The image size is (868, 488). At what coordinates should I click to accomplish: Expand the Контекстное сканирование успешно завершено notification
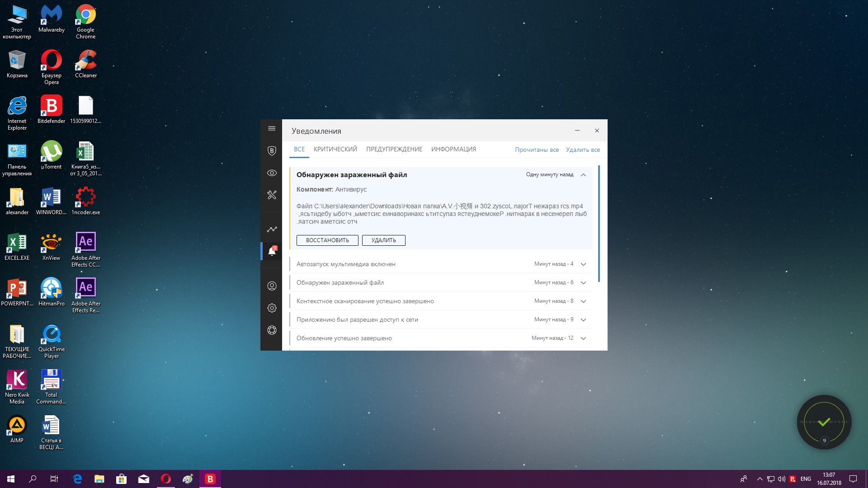pyautogui.click(x=583, y=301)
